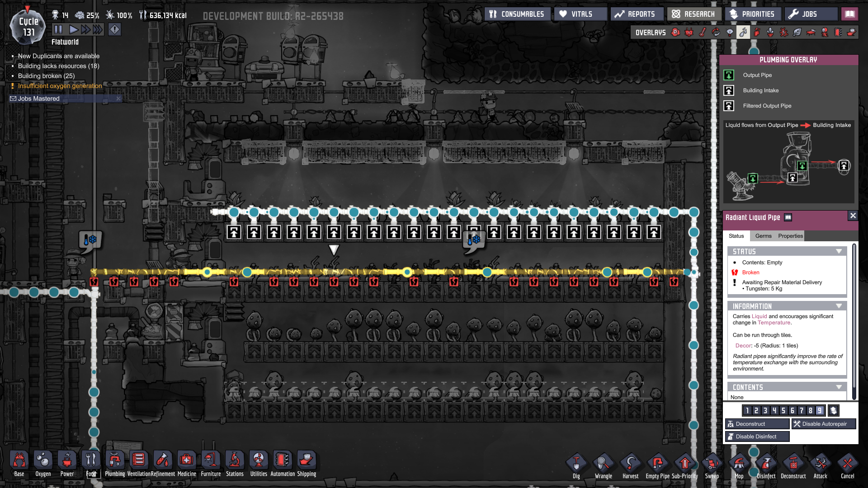Toggle the red alert button

115,30
